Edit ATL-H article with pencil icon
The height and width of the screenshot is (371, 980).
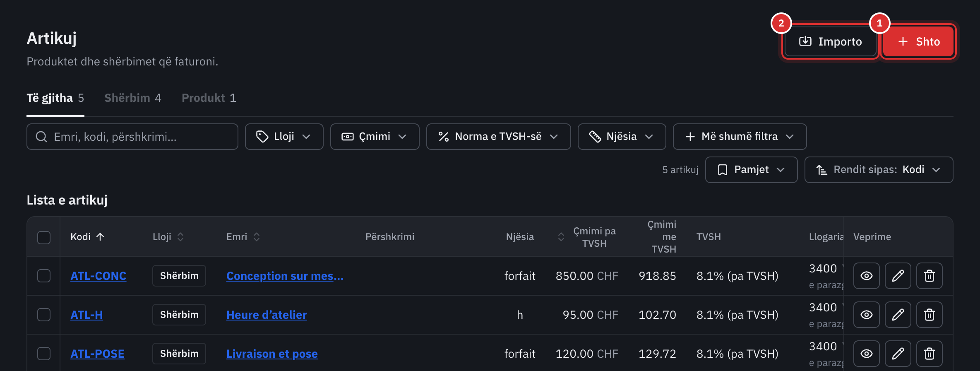click(x=898, y=315)
